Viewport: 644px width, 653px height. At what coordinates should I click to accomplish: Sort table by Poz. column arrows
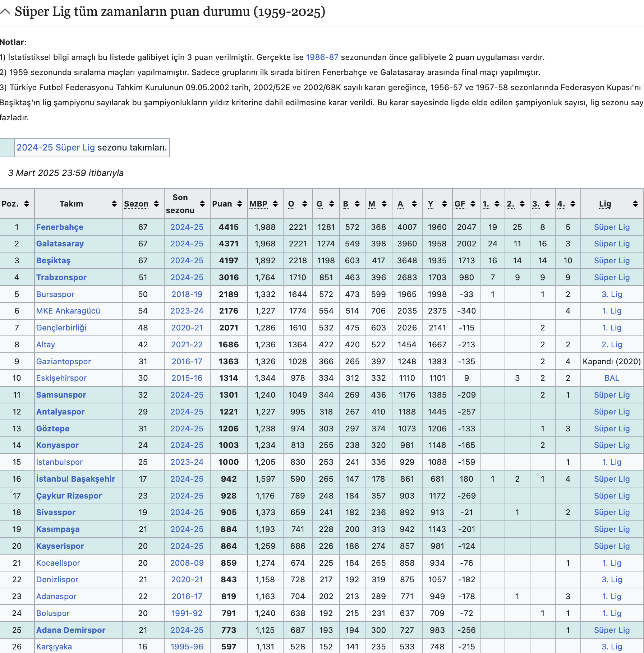[x=27, y=204]
